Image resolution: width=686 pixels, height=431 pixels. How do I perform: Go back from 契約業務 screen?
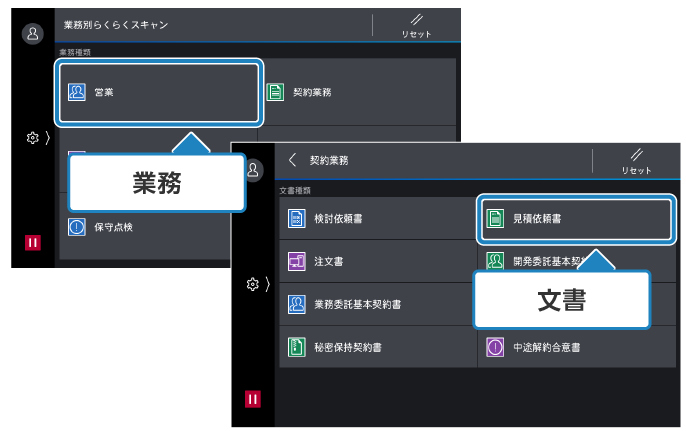coord(293,160)
